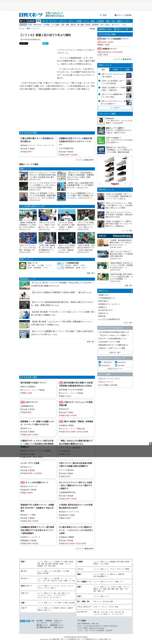Open the 日刊スポーツ PREMIUM icon

pos(101,150)
